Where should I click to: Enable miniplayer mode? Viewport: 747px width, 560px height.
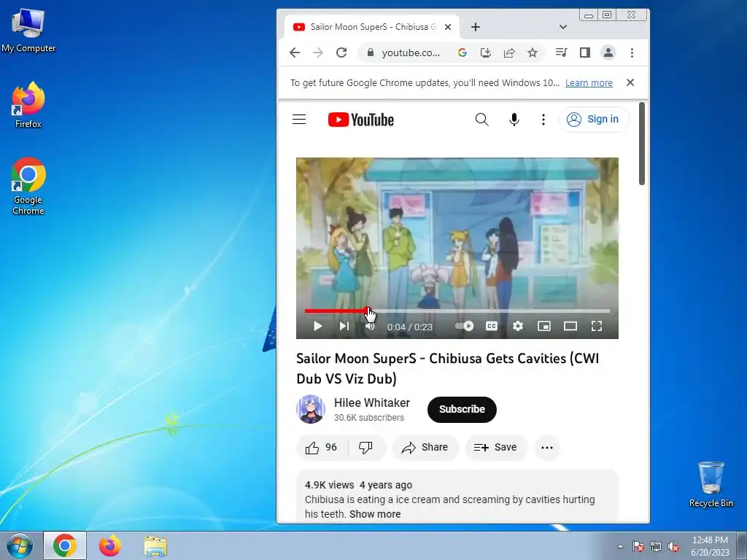pyautogui.click(x=544, y=326)
